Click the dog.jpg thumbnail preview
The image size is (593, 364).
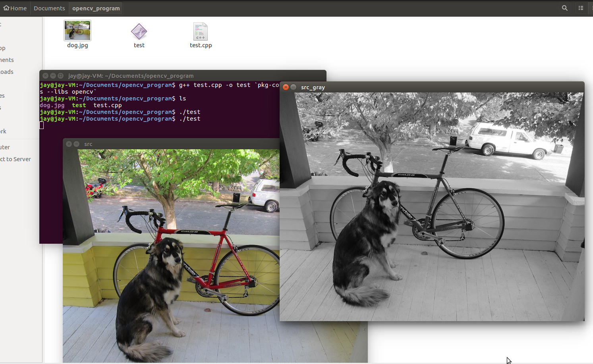click(x=77, y=30)
